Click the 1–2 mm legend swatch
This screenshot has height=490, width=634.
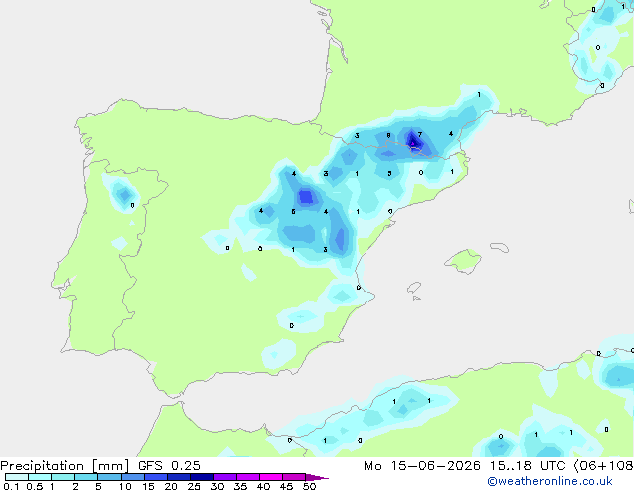coord(63,477)
